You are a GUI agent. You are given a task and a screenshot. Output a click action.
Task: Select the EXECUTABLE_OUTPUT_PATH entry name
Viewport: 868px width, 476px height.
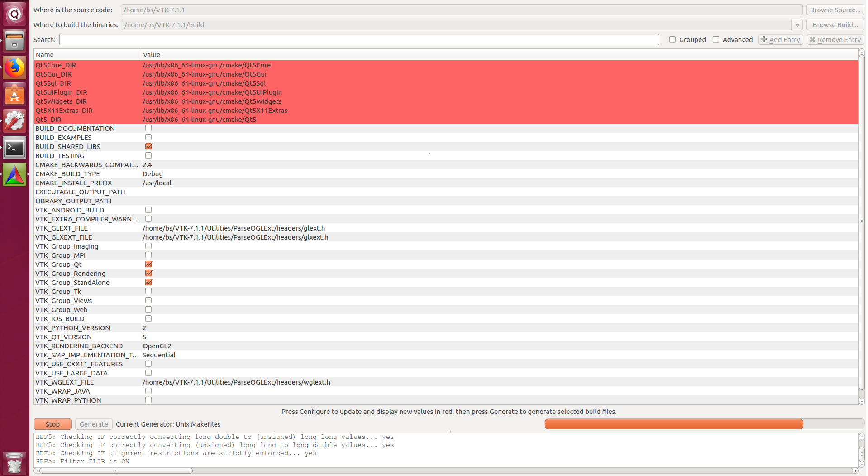point(80,192)
